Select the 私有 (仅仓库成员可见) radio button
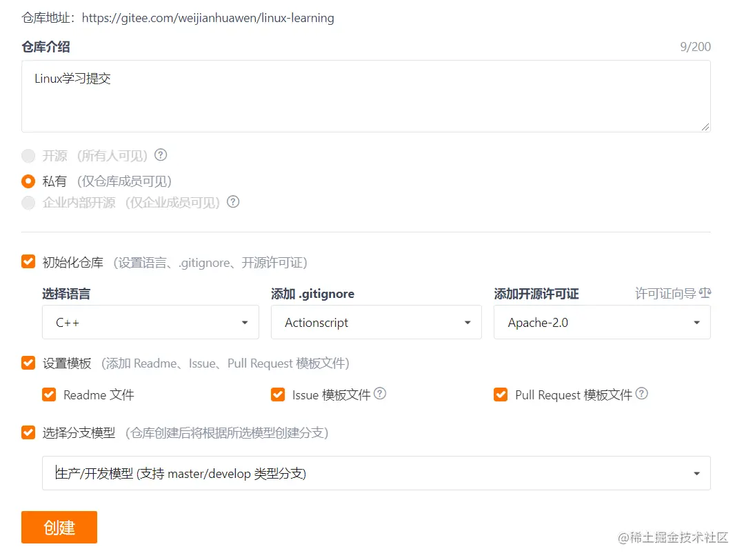The width and height of the screenshot is (744, 560). (28, 181)
